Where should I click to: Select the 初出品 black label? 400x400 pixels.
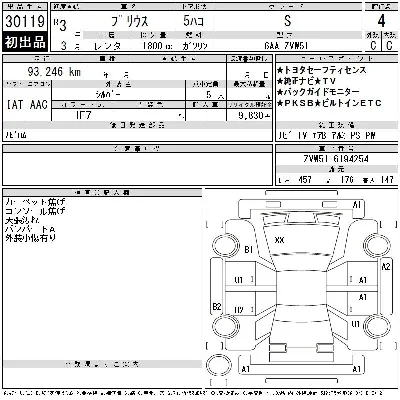[x=25, y=42]
